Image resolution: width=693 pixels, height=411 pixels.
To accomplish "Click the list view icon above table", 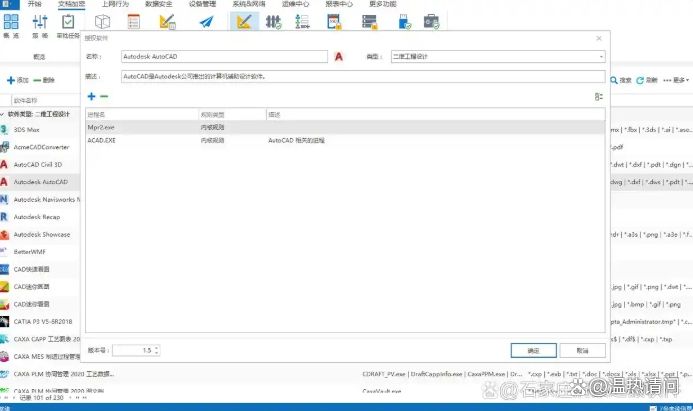I will tap(598, 96).
